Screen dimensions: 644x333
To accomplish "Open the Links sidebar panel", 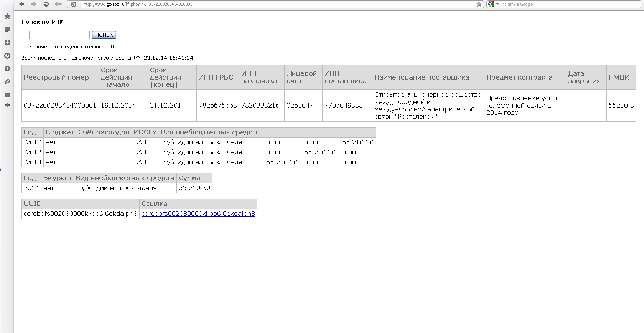I will [x=7, y=82].
